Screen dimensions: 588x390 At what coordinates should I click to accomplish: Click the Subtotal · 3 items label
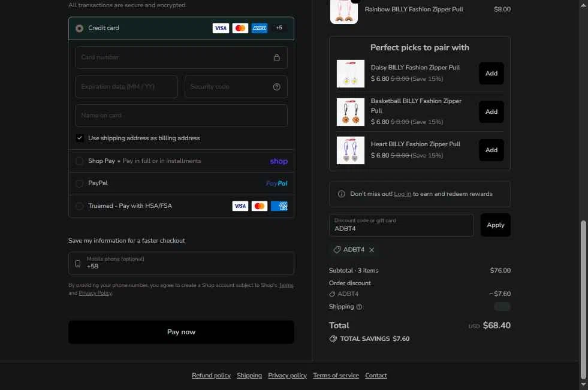(354, 271)
